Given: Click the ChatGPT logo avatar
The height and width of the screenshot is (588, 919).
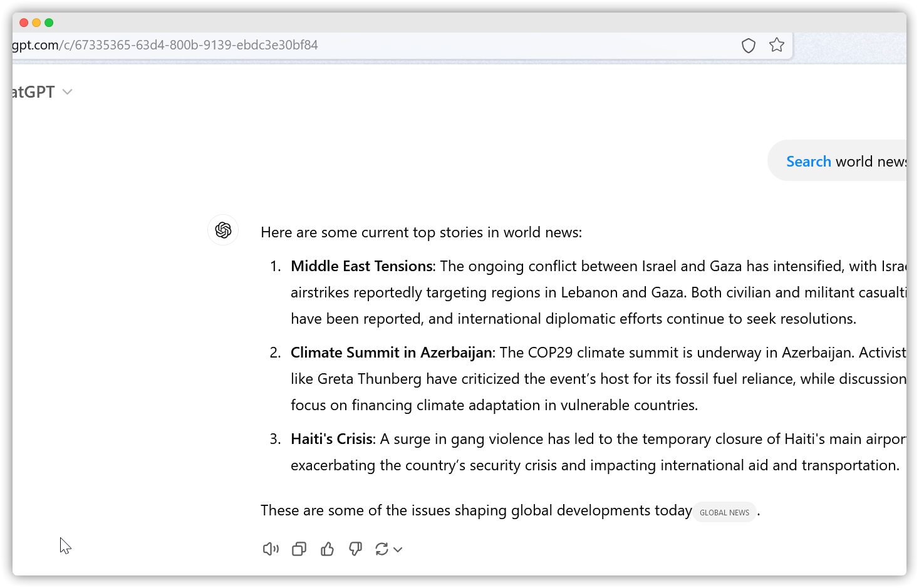Looking at the screenshot, I should (223, 230).
